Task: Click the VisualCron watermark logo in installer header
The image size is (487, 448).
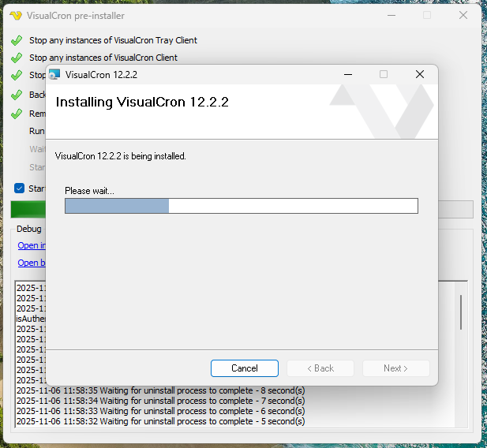Action: 382,110
